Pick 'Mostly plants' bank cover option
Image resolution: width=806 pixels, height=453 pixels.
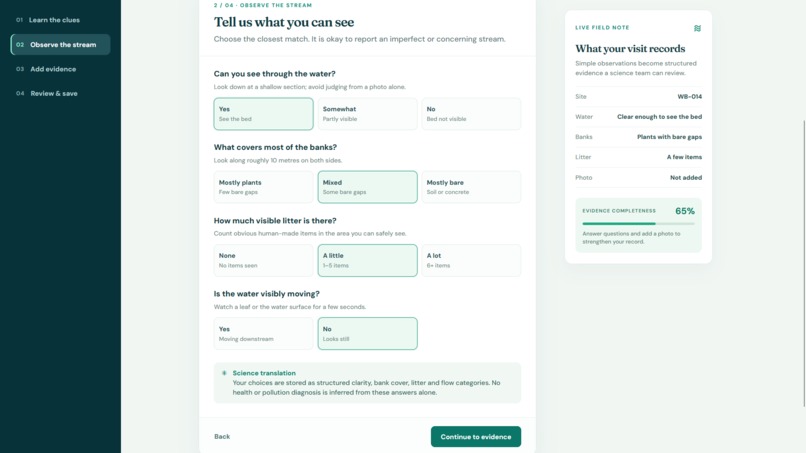[x=263, y=187]
